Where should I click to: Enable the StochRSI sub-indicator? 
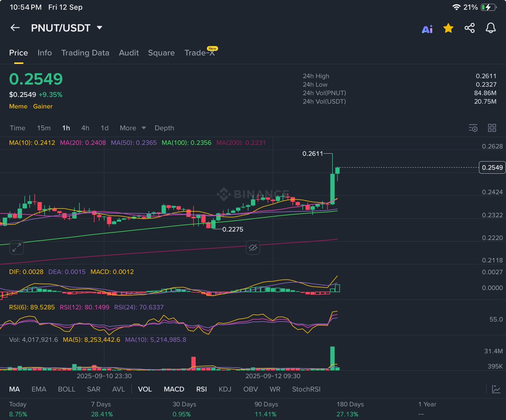coord(306,389)
